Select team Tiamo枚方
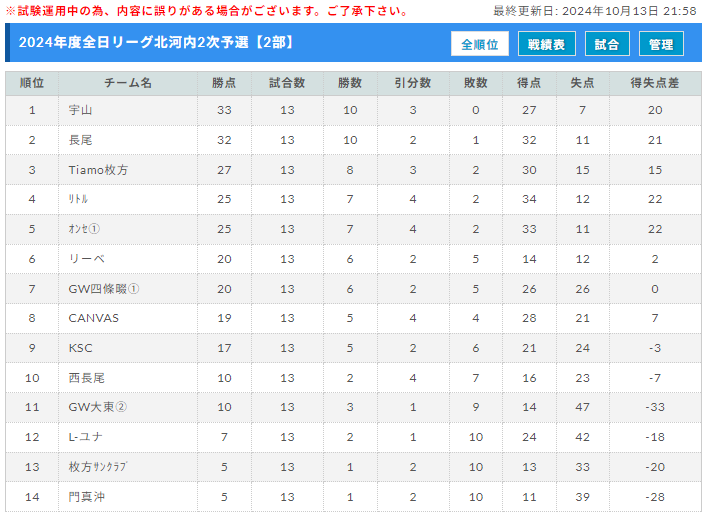705x522 pixels. point(98,170)
